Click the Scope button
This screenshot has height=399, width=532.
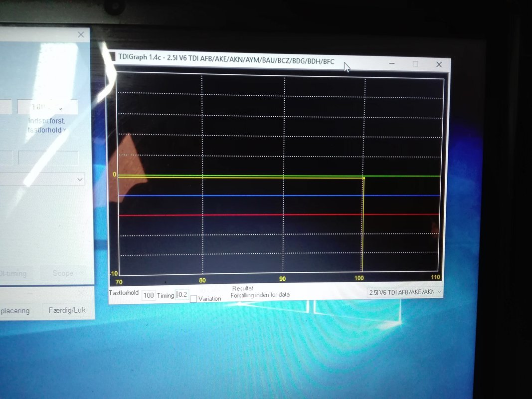64,273
